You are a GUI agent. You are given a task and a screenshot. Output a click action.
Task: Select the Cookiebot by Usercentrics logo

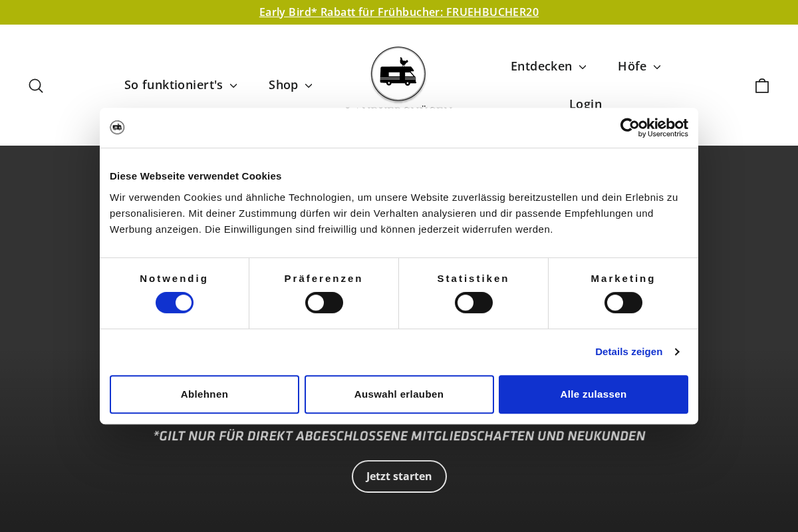pos(654,127)
